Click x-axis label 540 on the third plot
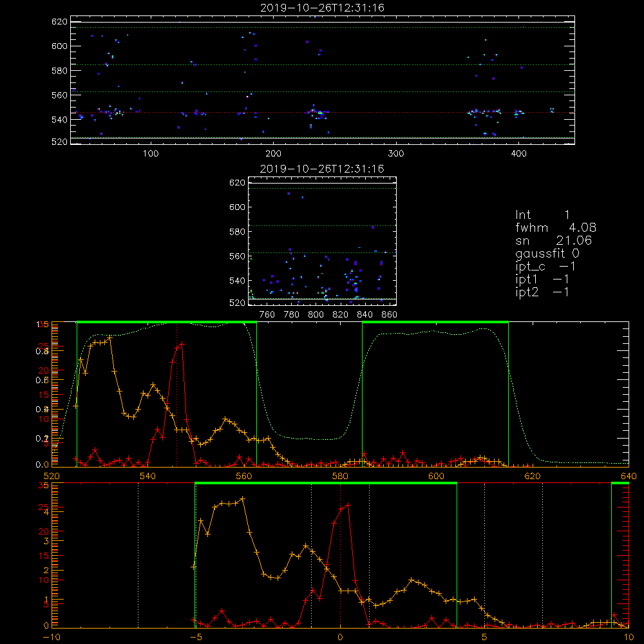644x644 pixels. (x=148, y=476)
